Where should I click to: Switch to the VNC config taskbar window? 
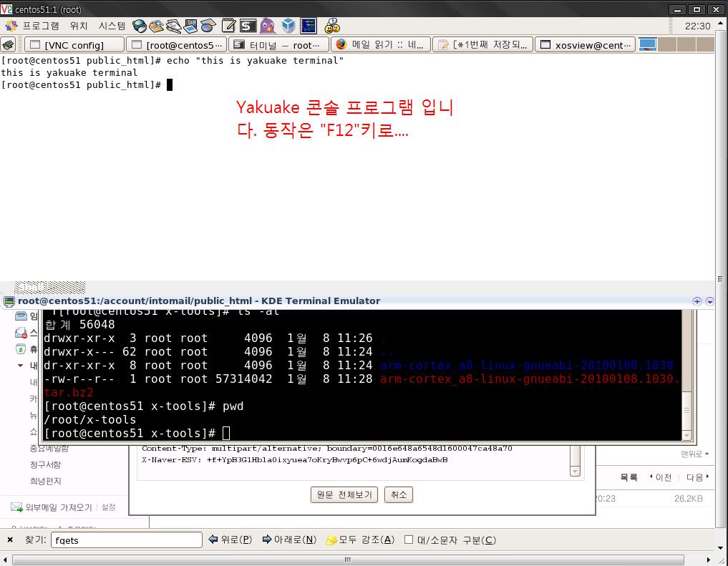point(74,45)
